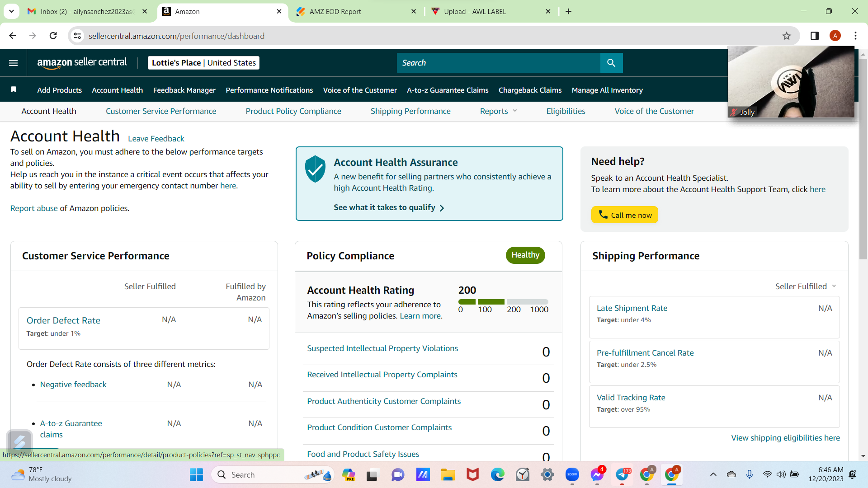Open Suspected Intellectual Property Violations link
868x488 pixels.
coord(382,348)
